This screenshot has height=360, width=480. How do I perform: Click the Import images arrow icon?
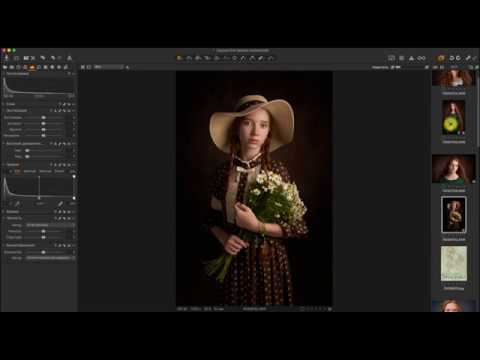coord(6,58)
